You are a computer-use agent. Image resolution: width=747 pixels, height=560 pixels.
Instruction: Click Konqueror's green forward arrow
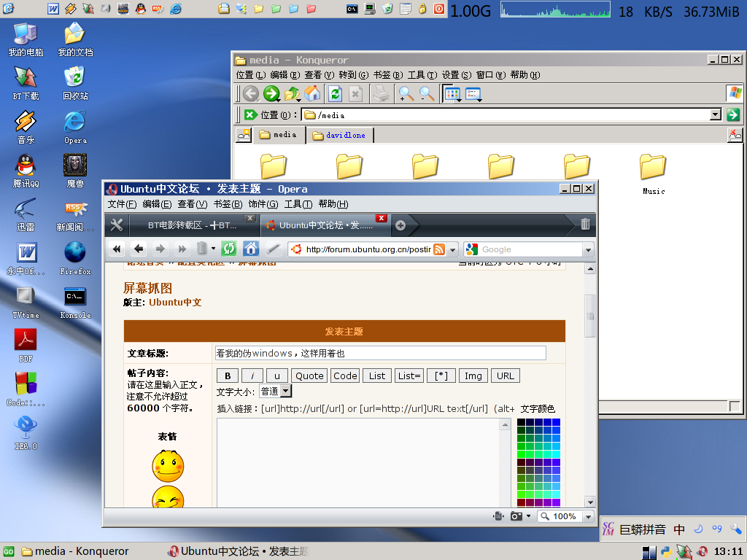click(x=271, y=93)
